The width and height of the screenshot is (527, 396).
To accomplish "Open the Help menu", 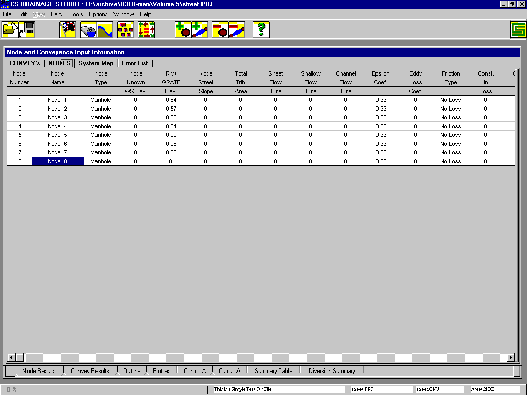I will tap(145, 14).
